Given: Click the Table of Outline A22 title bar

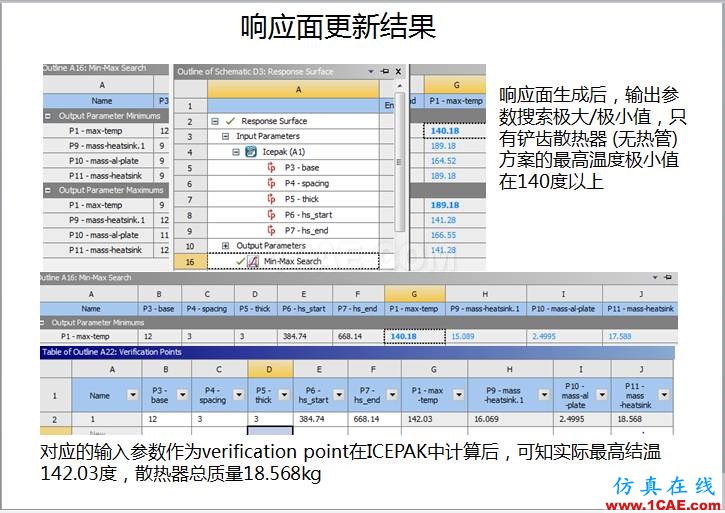Looking at the screenshot, I should pos(357,352).
